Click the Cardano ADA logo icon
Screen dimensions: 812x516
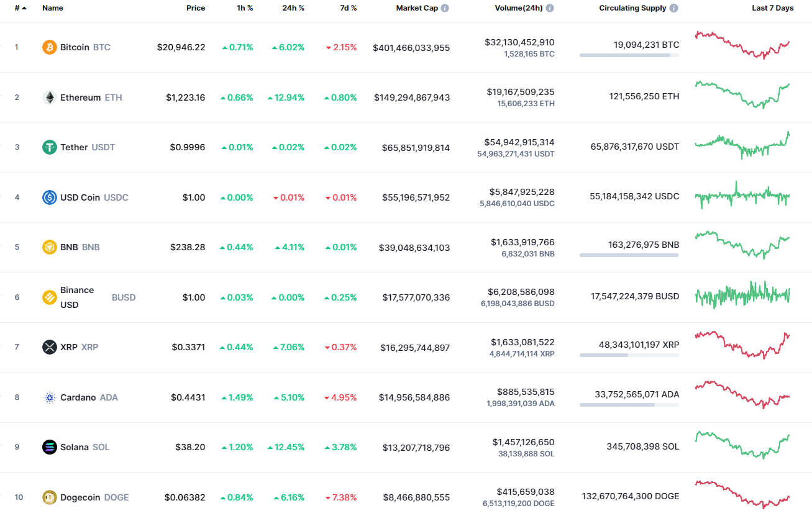click(49, 397)
